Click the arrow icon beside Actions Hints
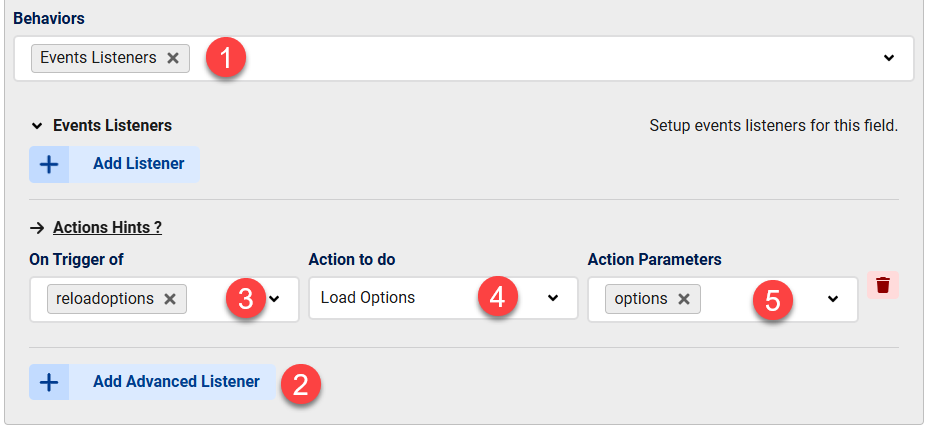This screenshot has height=436, width=925. [37, 228]
